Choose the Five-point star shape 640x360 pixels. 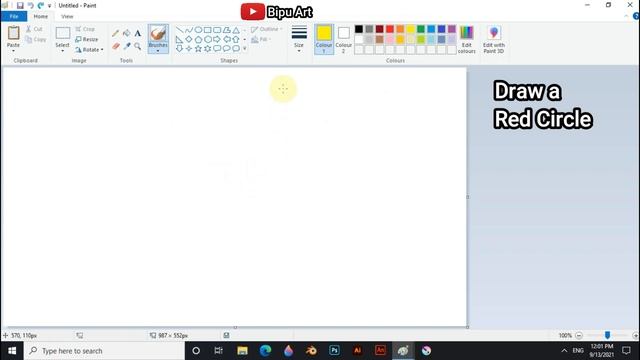198,49
